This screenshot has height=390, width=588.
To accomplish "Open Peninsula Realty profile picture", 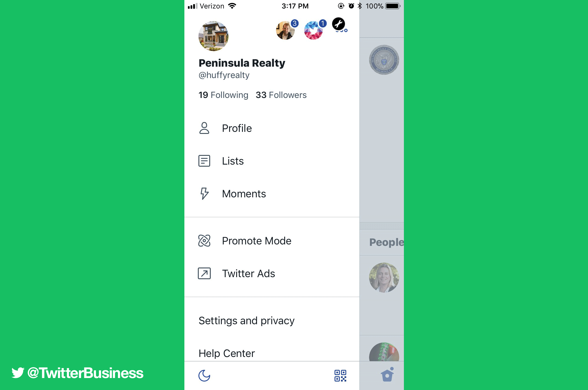I will click(x=213, y=36).
